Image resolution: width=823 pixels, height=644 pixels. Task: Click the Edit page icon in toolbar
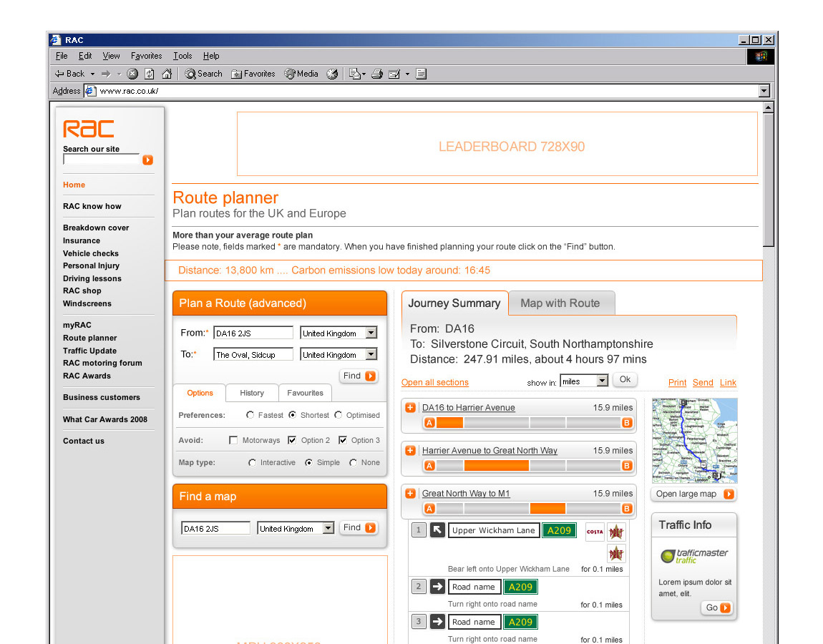pos(394,74)
